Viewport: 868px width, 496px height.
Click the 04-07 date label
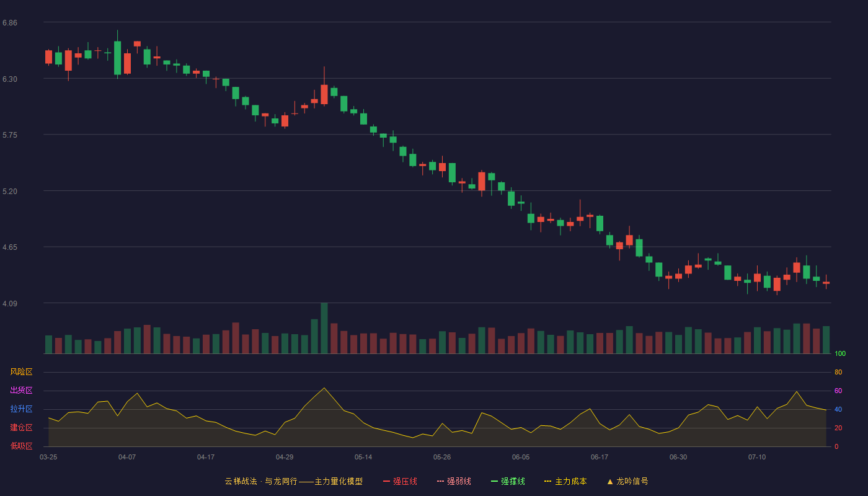[127, 457]
